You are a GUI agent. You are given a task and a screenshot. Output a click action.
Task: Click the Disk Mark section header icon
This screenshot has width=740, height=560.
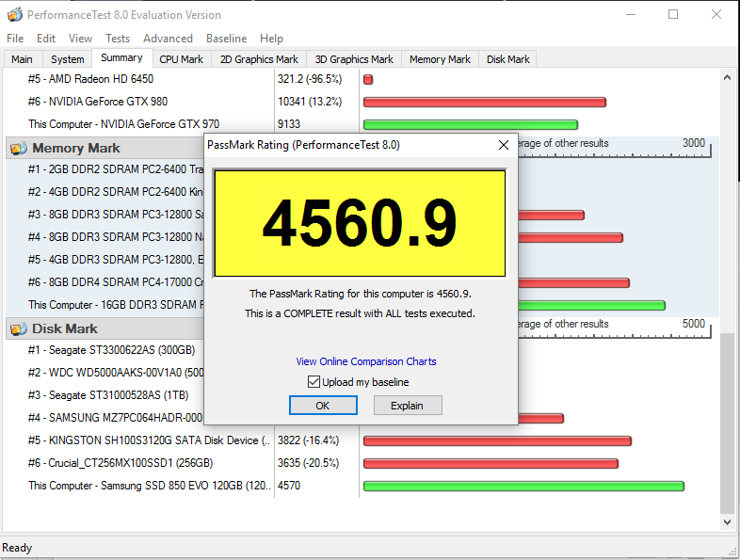pyautogui.click(x=18, y=328)
